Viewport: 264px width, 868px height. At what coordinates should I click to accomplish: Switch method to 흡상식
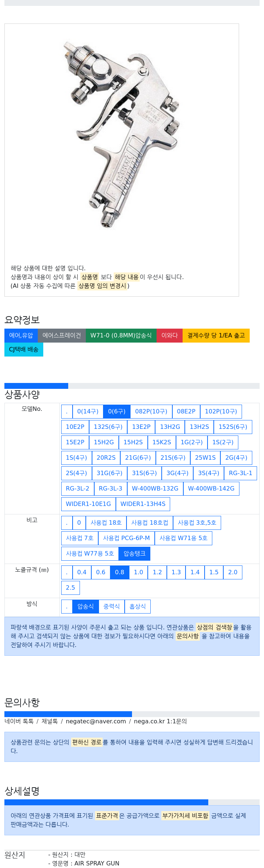[x=137, y=607]
